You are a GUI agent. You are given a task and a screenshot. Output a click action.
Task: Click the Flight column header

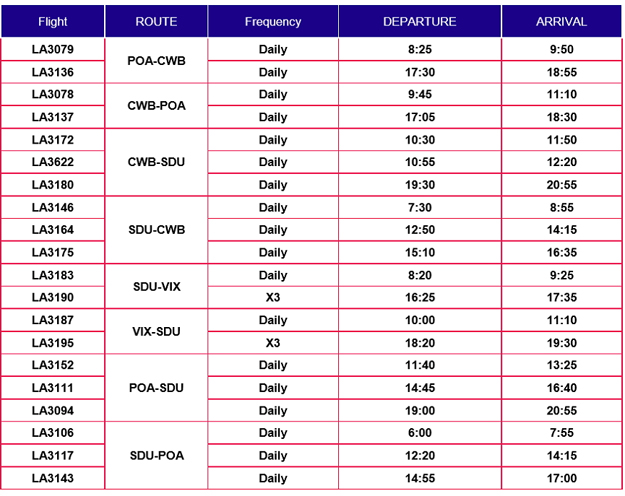pyautogui.click(x=52, y=21)
